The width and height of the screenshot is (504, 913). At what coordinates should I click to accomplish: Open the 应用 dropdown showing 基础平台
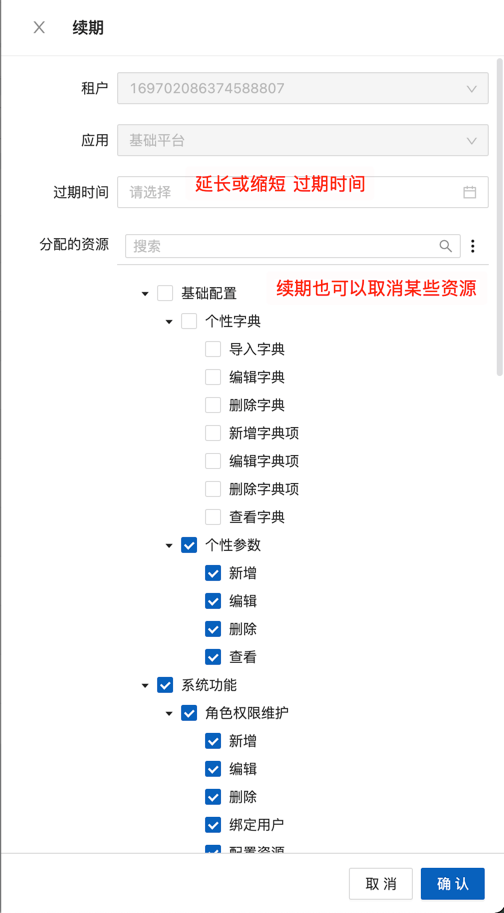tap(303, 140)
